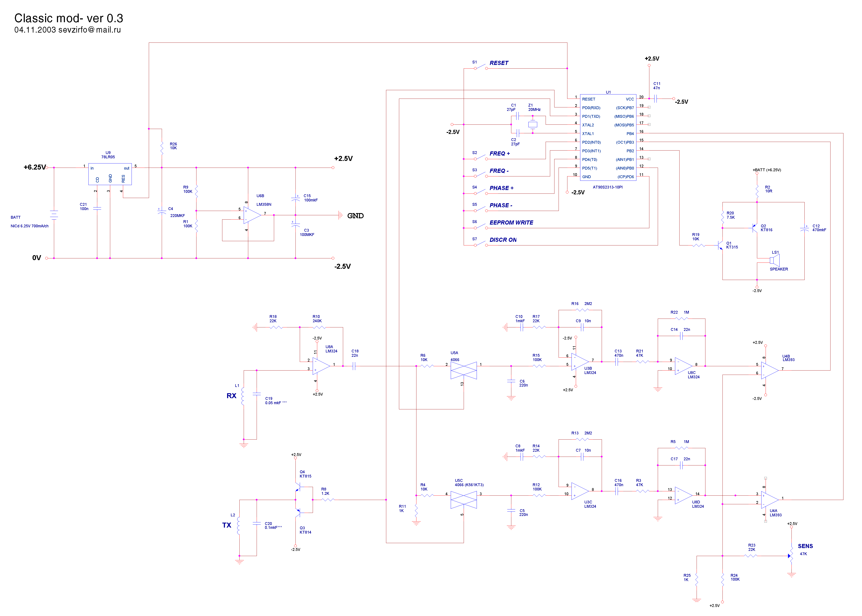Viewport: 862px width, 616px height.
Task: Click the BATT NiCd battery symbol
Action: click(x=54, y=215)
